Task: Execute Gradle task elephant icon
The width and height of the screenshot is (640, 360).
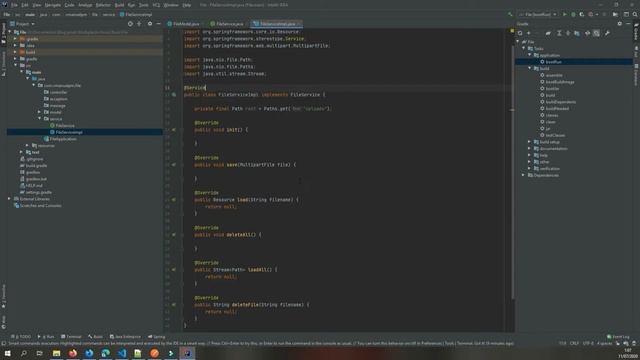Action: click(x=548, y=33)
